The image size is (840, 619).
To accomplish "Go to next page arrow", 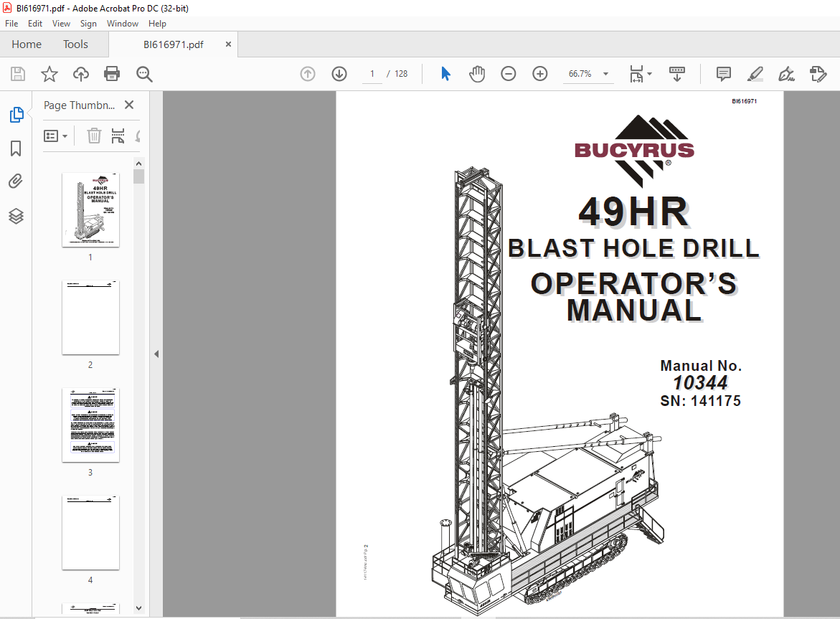I will click(339, 74).
